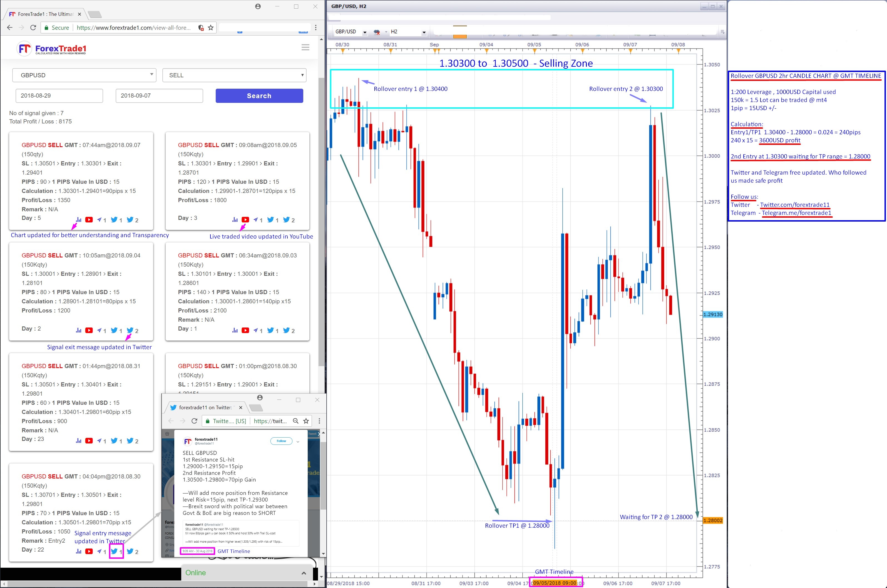The width and height of the screenshot is (887, 588).
Task: Open the SELL signal type dropdown
Action: [x=234, y=75]
